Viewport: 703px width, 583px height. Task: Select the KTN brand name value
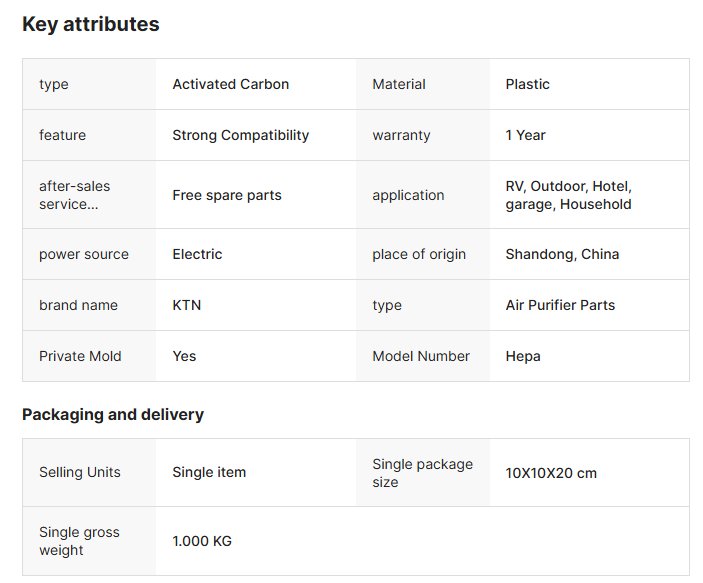(x=187, y=305)
